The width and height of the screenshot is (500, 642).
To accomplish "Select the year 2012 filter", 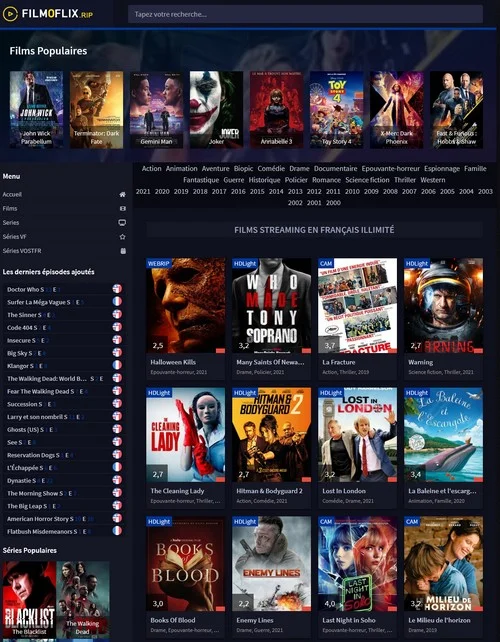I will point(314,191).
